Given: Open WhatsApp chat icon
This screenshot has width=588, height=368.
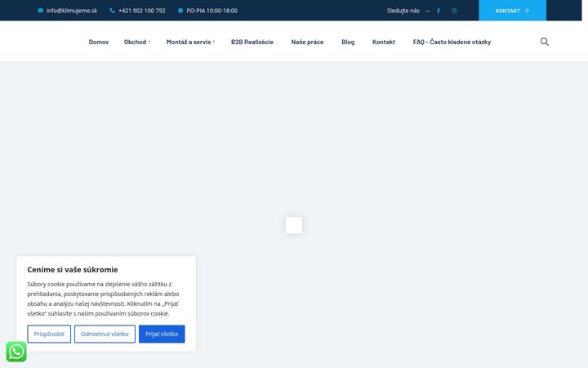Looking at the screenshot, I should point(16,352).
